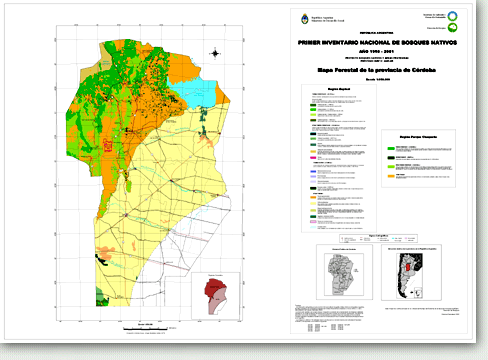
Task: Click the Argentine coat of arms emblem
Action: [x=304, y=19]
